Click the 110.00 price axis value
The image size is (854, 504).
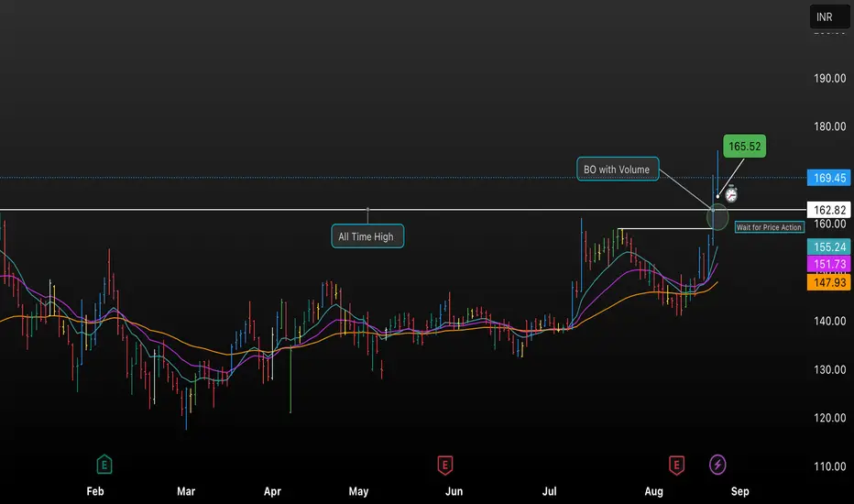tap(829, 466)
